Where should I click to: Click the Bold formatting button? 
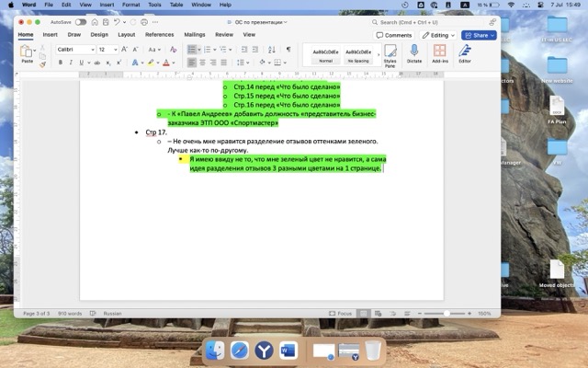click(60, 63)
